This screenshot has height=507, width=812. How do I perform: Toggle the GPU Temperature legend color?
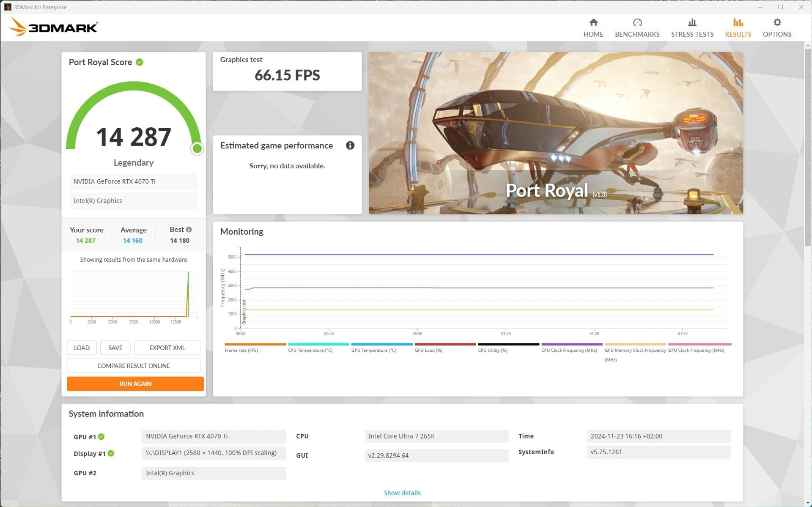pos(381,344)
